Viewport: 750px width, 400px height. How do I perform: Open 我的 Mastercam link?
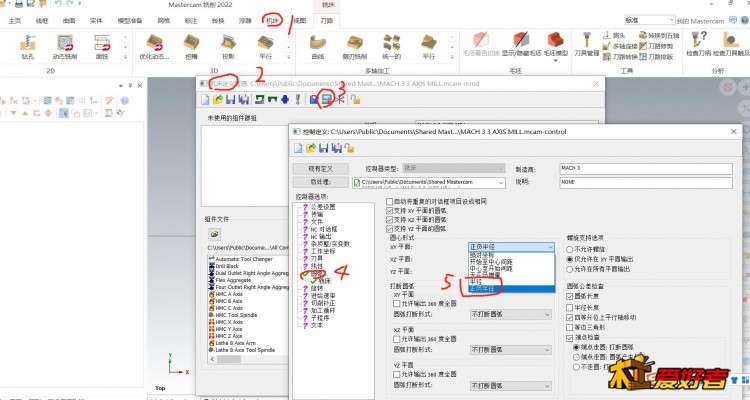click(700, 21)
